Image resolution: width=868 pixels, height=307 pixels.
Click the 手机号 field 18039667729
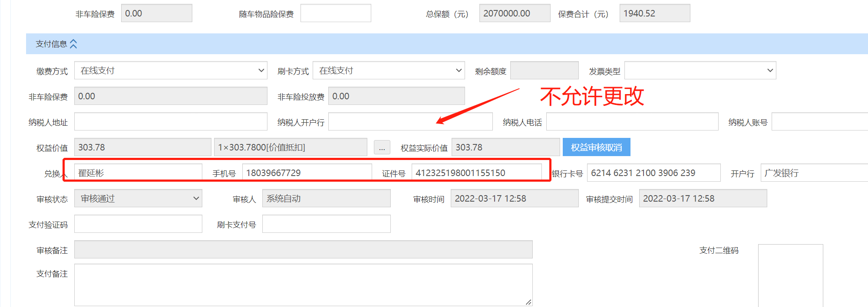point(307,173)
